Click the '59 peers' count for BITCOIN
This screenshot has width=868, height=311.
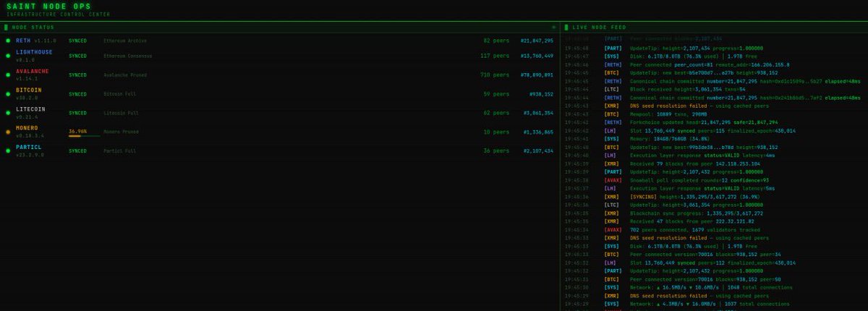pos(497,94)
